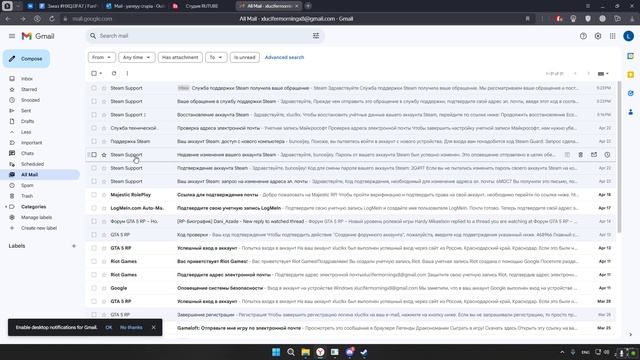This screenshot has width=640, height=360.
Task: Archive the hovered Steam Support email
Action: [567, 155]
